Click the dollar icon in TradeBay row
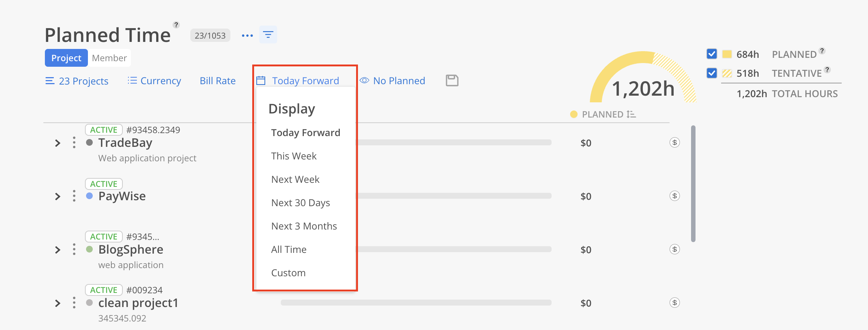The image size is (868, 330). (674, 143)
